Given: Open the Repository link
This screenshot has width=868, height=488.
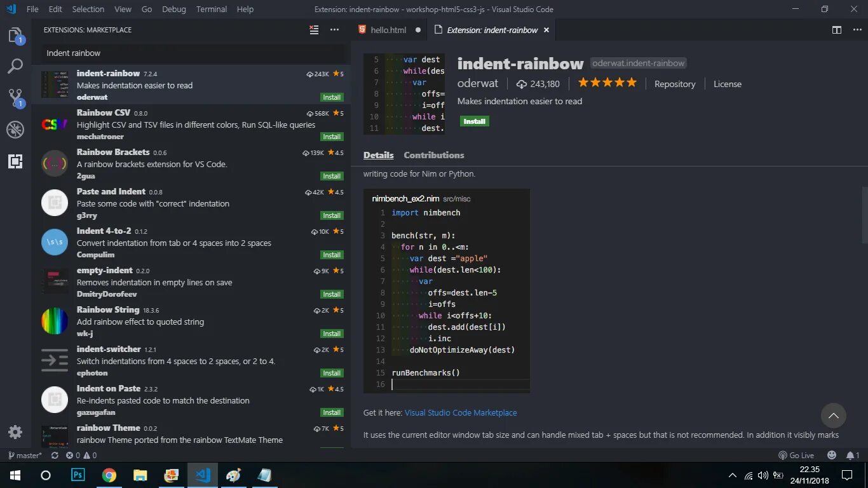Looking at the screenshot, I should 675,84.
